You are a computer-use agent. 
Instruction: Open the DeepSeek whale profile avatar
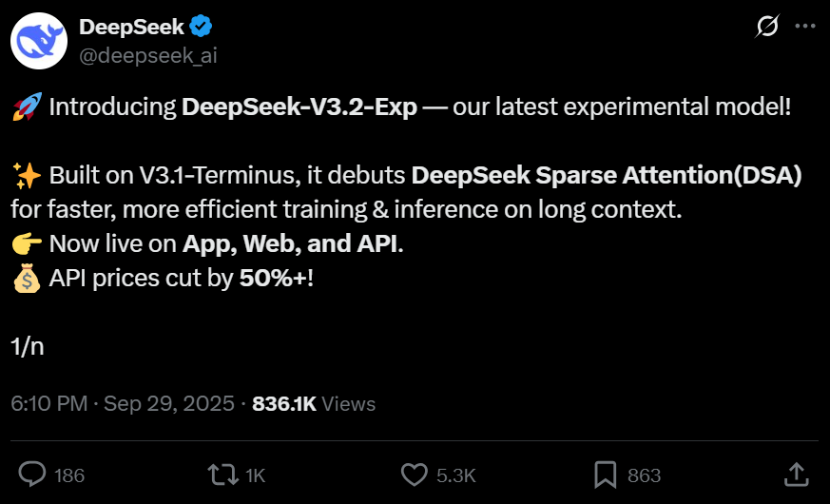(39, 42)
